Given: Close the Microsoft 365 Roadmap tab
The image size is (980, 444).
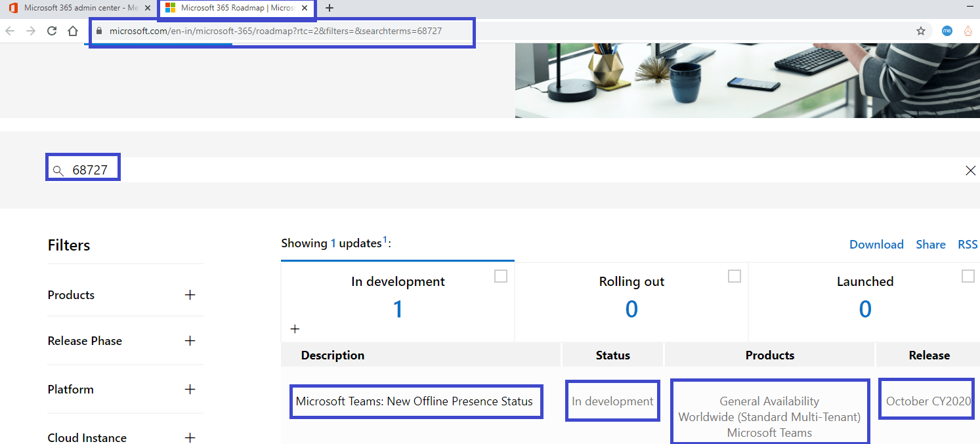Looking at the screenshot, I should (305, 8).
